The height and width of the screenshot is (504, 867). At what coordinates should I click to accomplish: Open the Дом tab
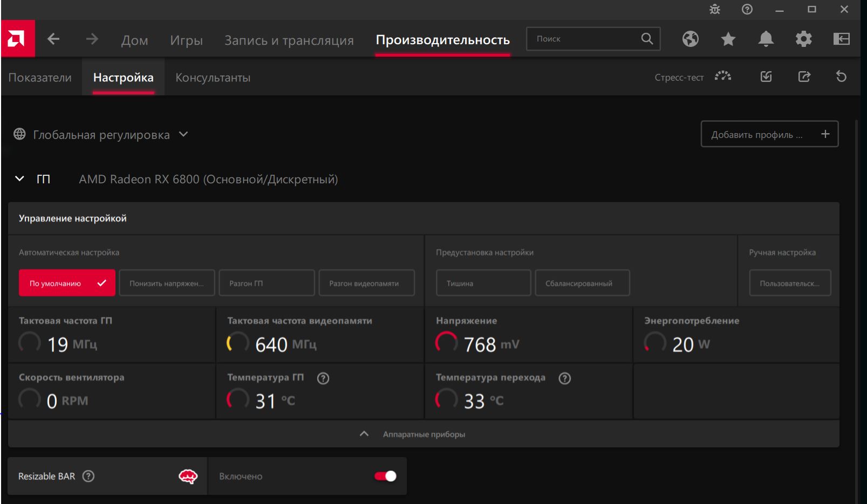(x=134, y=40)
